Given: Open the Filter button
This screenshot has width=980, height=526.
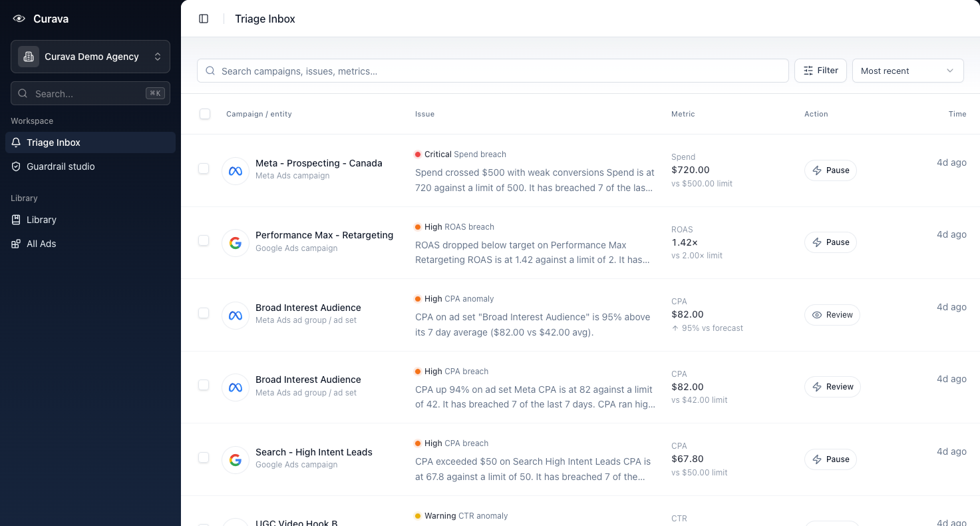Looking at the screenshot, I should [820, 71].
